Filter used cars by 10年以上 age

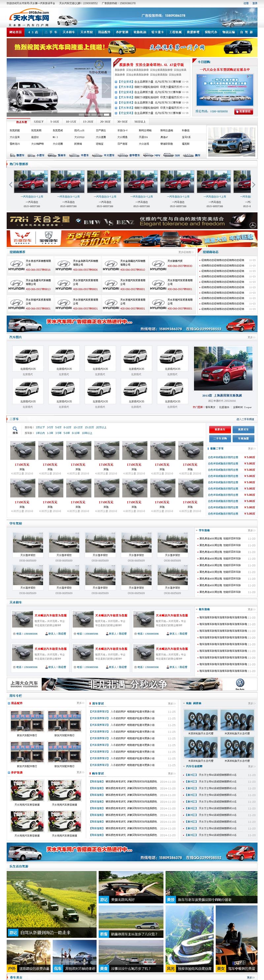[87, 433]
